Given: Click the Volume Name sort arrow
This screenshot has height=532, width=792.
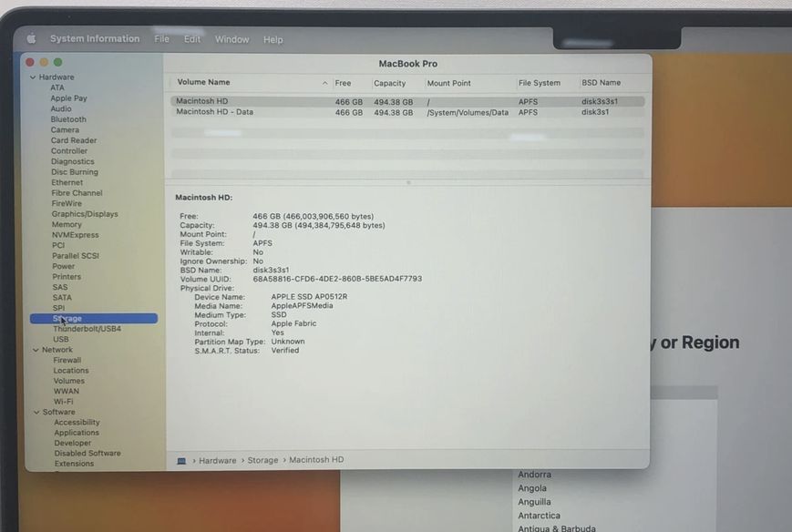Looking at the screenshot, I should (x=324, y=83).
